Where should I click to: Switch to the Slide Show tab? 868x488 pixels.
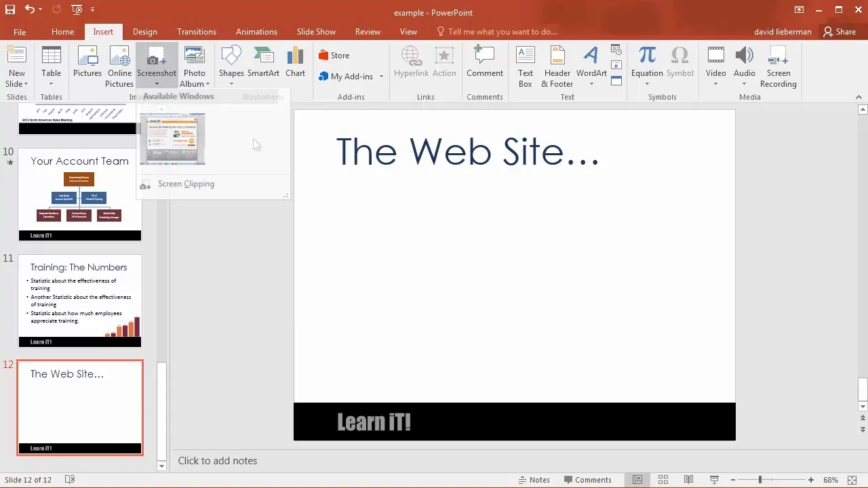click(x=316, y=32)
